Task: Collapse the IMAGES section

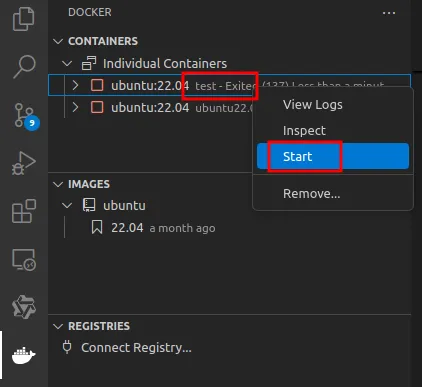Action: (x=58, y=184)
